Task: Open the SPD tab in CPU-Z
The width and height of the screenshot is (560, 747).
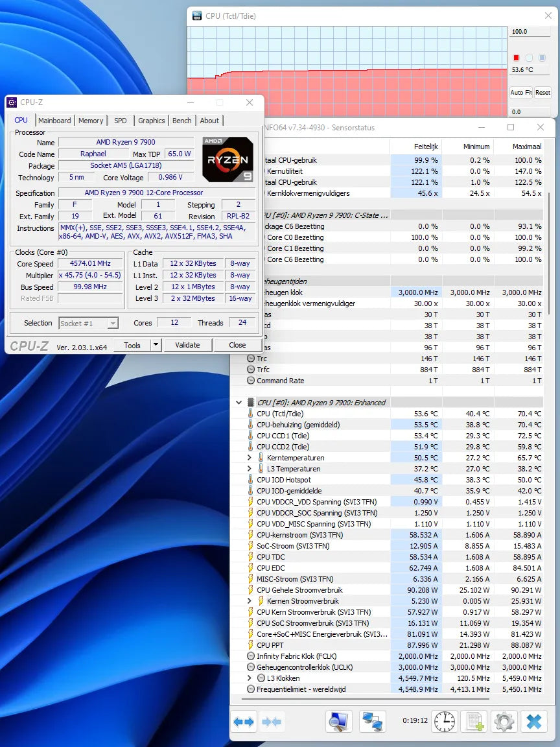Action: coord(120,120)
